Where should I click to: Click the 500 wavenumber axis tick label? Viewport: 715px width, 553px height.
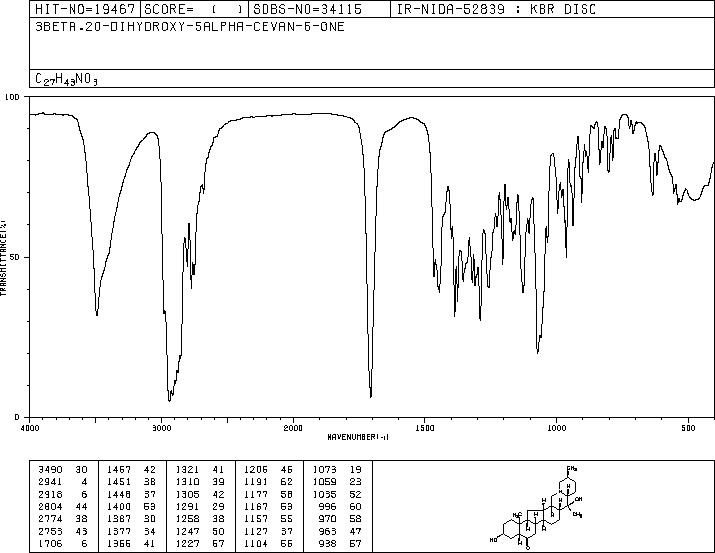(688, 428)
